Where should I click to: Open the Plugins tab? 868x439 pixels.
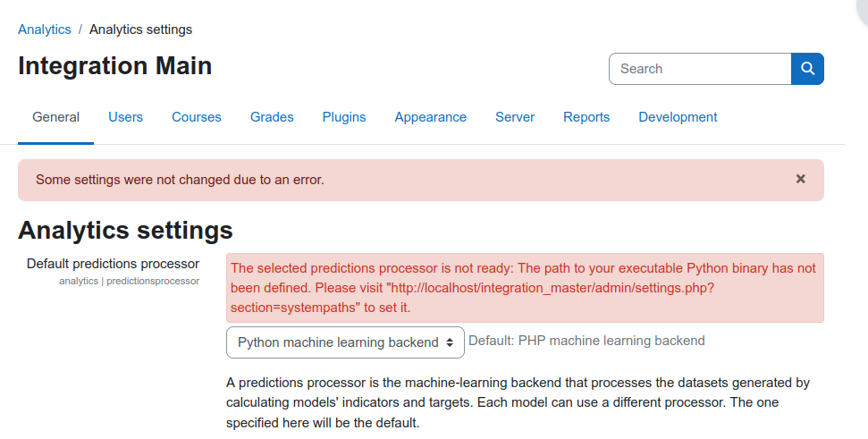(344, 117)
